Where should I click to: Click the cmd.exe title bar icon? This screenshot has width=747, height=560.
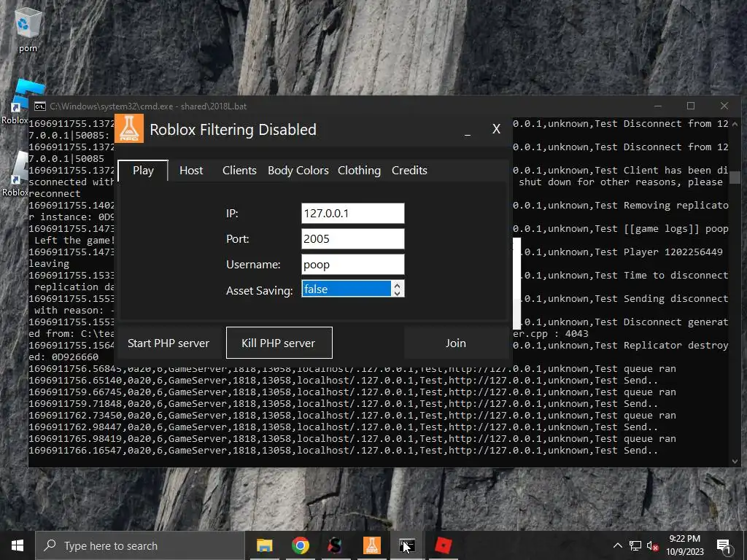point(40,106)
